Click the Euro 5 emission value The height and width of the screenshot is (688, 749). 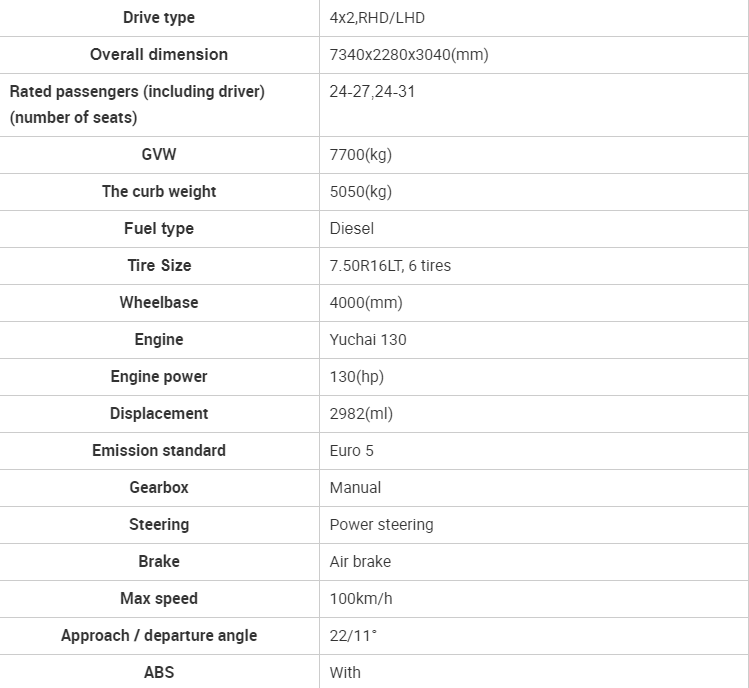coord(352,451)
